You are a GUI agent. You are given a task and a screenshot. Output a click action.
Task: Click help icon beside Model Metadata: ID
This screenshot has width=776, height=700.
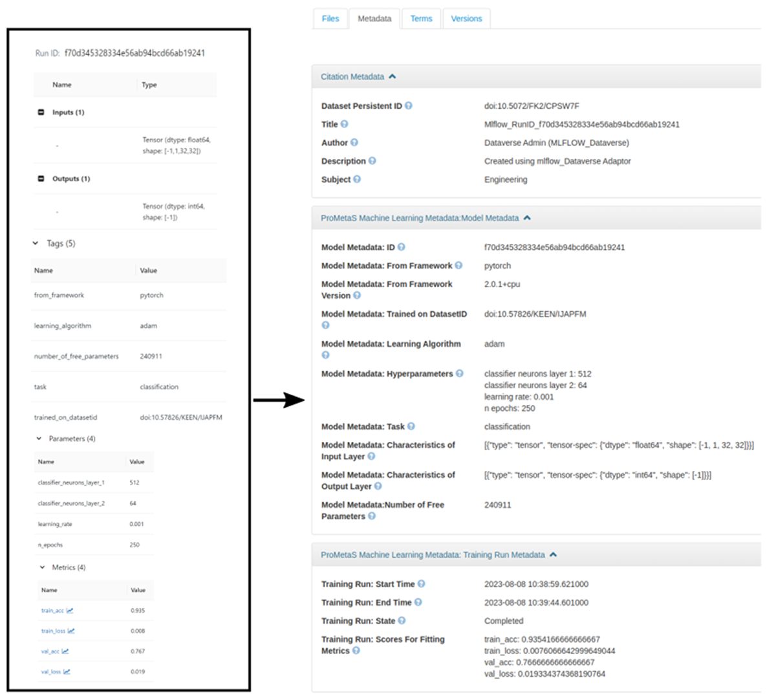[402, 247]
